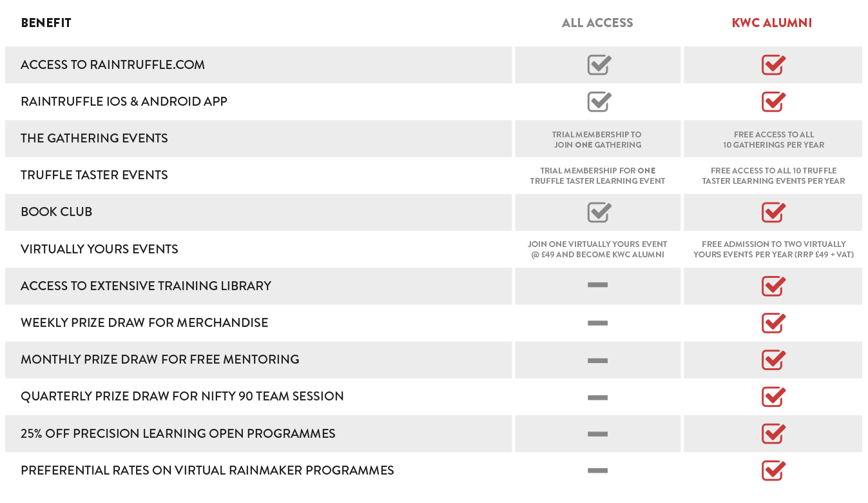The image size is (868, 503).
Task: Click the grey dash for Extensive Training Library
Action: pos(597,285)
